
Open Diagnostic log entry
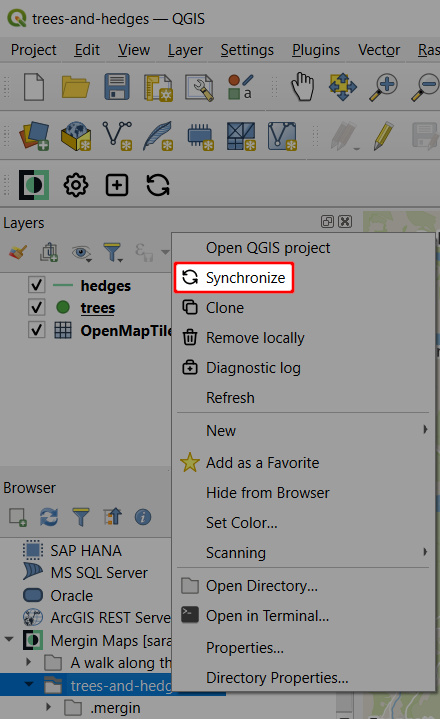tap(303, 367)
